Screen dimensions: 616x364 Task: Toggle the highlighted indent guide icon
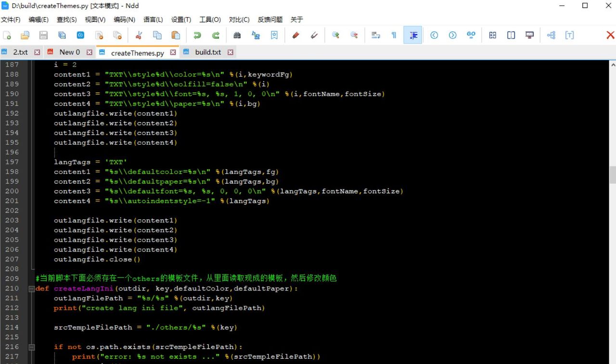(413, 35)
